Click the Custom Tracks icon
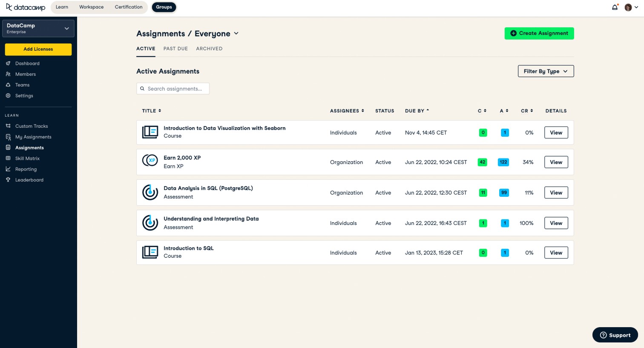 (8, 126)
